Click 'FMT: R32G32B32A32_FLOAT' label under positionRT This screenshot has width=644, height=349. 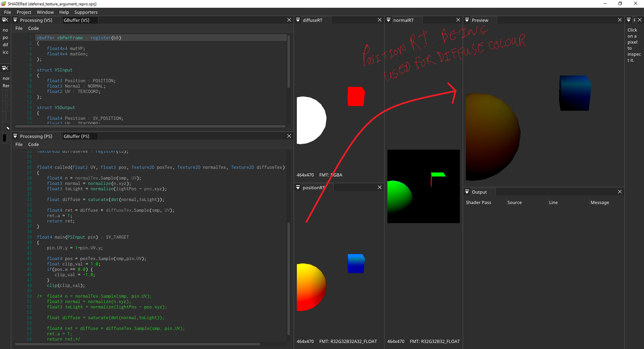click(348, 341)
